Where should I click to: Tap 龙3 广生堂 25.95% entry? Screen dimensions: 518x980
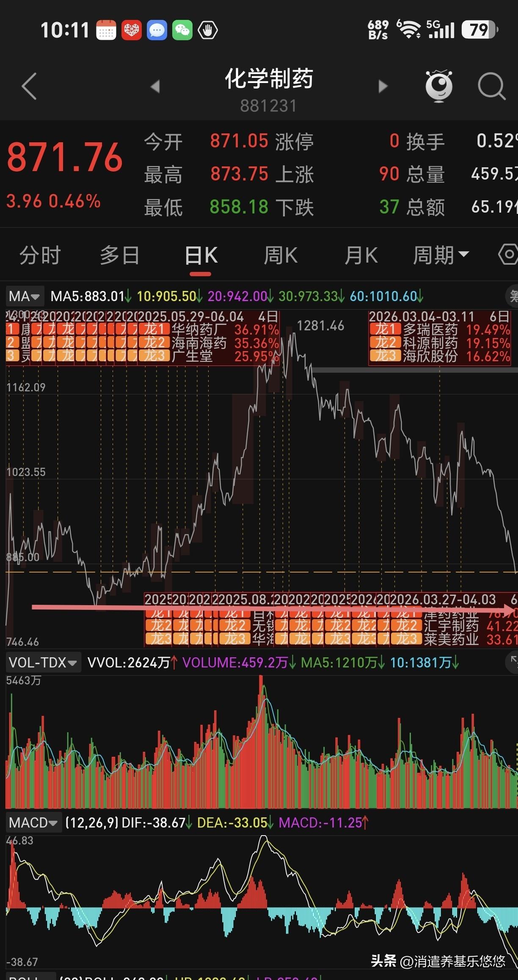209,356
